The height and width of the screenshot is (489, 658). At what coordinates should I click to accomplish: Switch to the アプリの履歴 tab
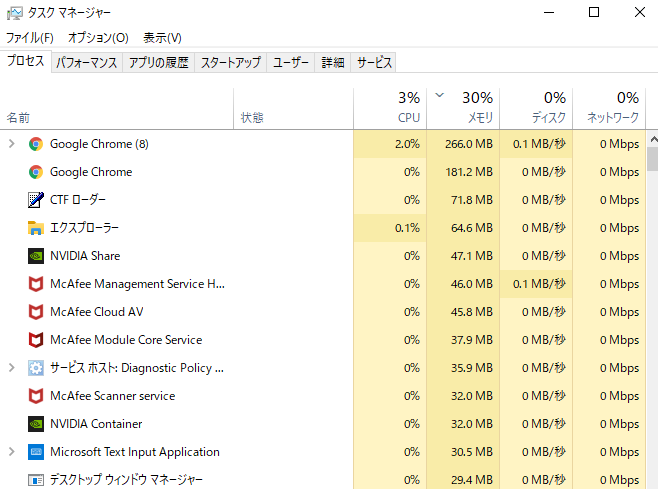[x=158, y=63]
